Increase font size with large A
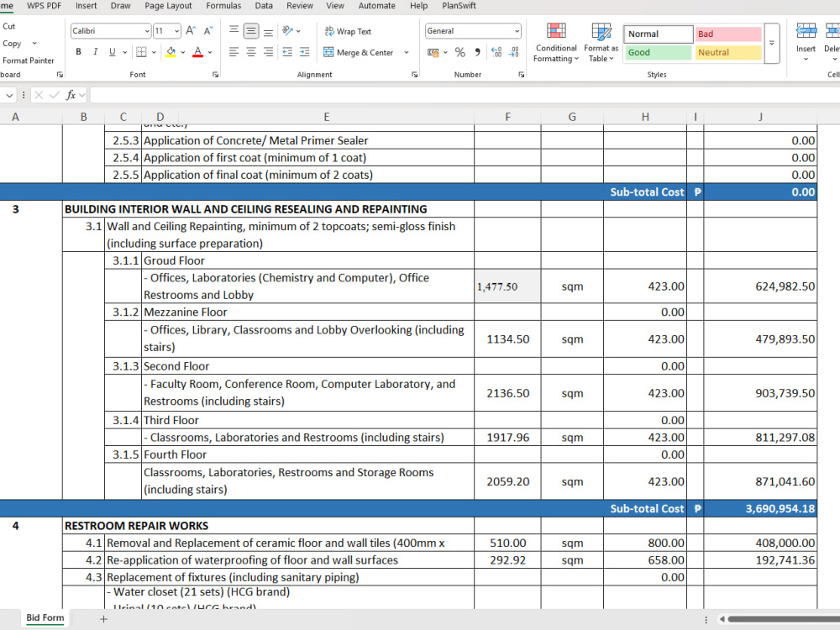The height and width of the screenshot is (630, 840). click(191, 31)
